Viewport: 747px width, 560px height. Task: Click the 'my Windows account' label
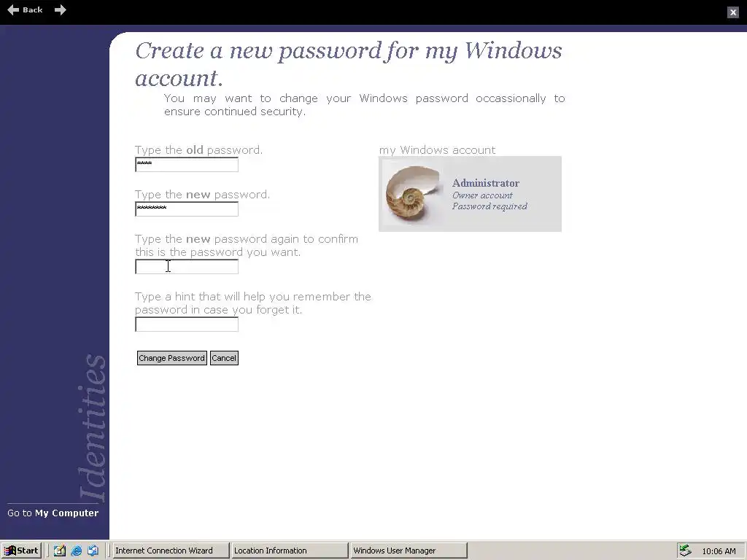(x=438, y=150)
